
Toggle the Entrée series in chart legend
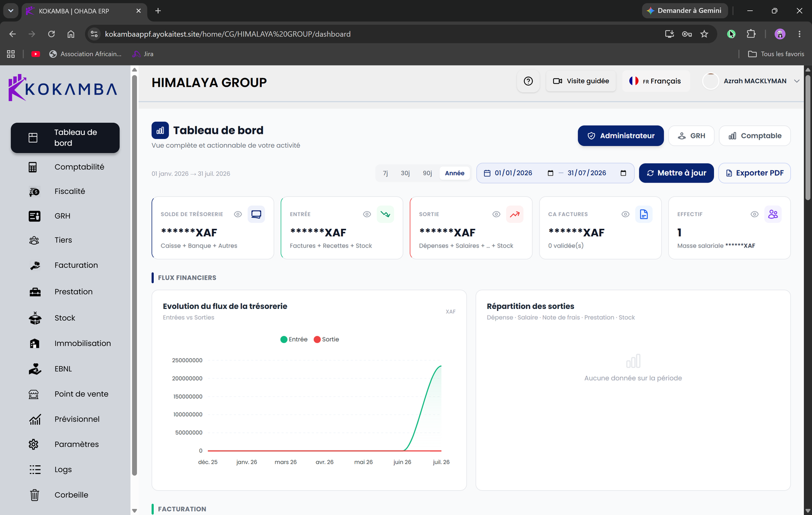pyautogui.click(x=294, y=339)
